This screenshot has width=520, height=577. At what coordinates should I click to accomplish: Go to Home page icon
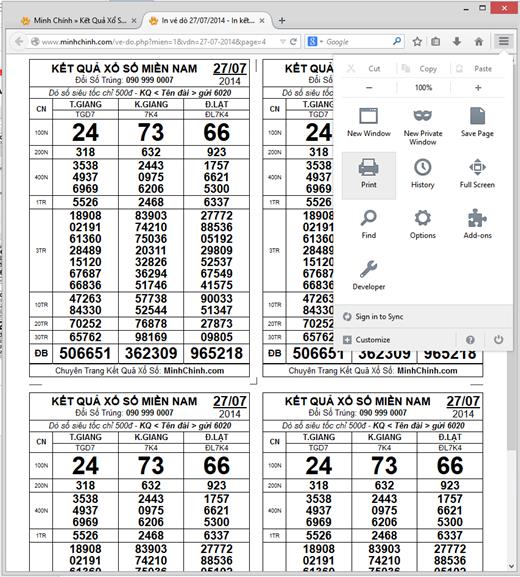pyautogui.click(x=478, y=41)
